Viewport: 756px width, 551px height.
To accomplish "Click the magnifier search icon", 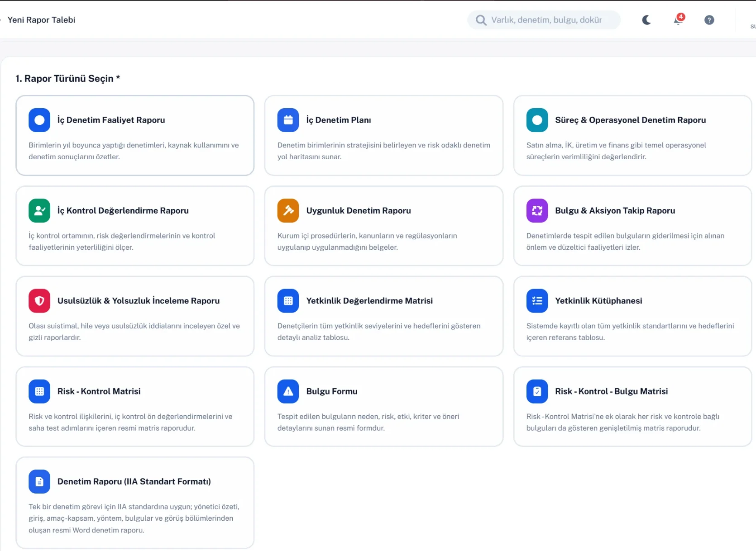I will [x=481, y=20].
